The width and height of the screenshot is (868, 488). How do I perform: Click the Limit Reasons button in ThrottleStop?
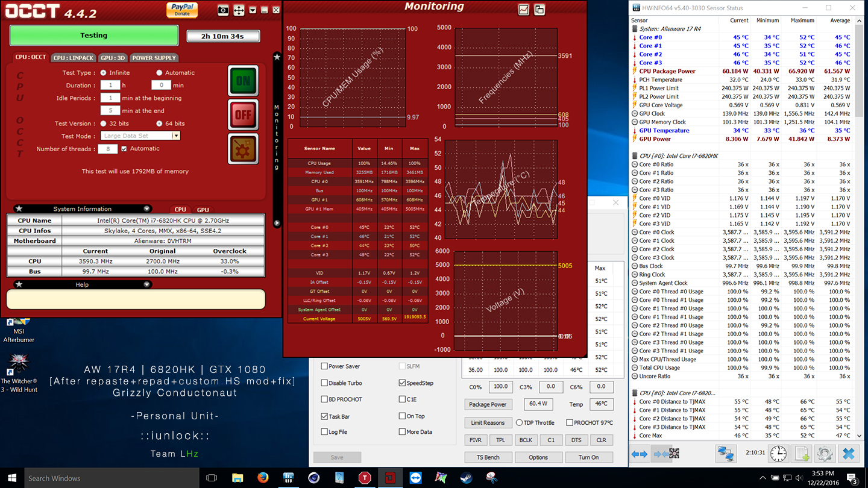pos(488,422)
